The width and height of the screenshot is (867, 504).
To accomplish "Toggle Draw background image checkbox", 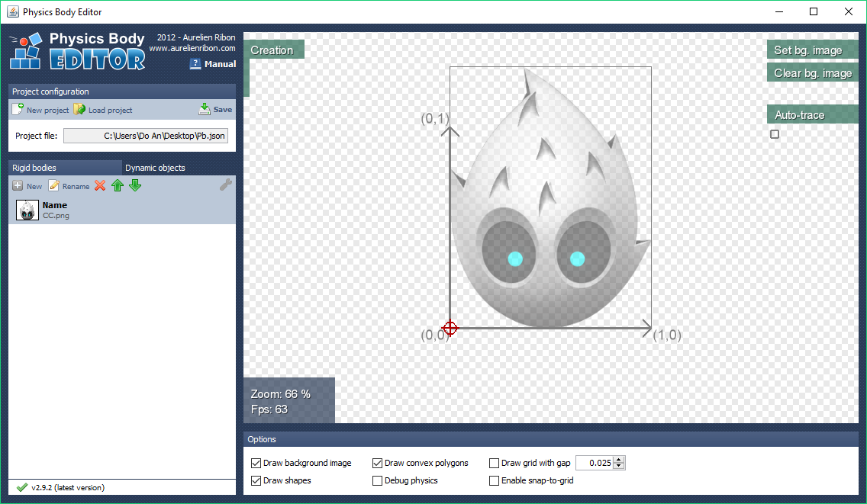I will coord(256,463).
